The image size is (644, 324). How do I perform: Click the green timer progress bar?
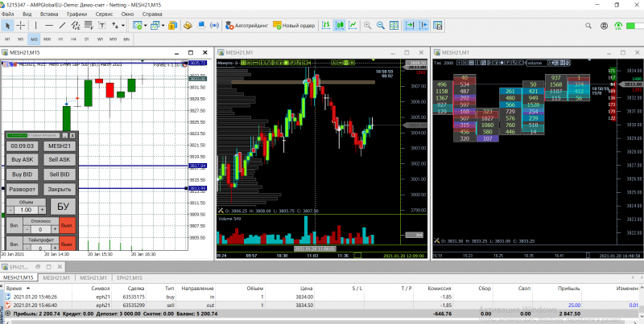click(34, 135)
